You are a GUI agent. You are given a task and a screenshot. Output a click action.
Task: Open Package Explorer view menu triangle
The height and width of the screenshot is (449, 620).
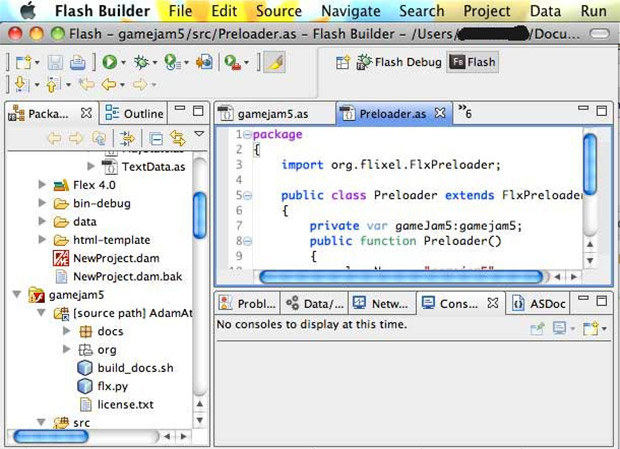(x=199, y=134)
